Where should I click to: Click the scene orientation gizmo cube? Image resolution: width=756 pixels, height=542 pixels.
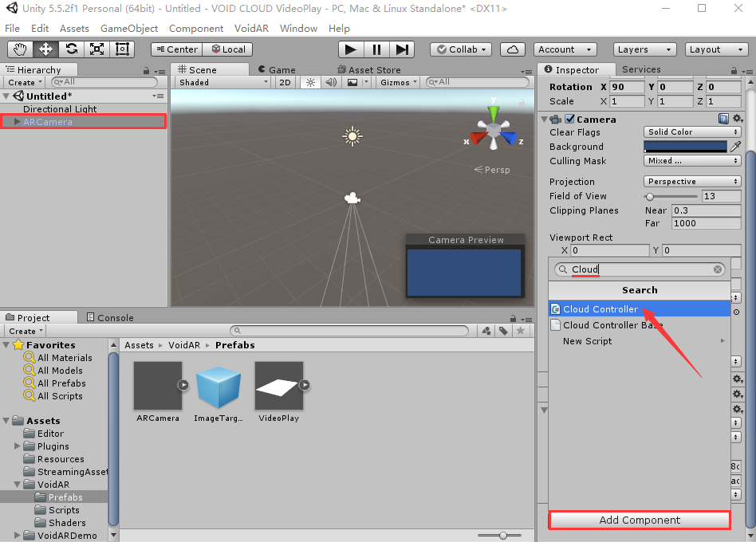(x=493, y=128)
